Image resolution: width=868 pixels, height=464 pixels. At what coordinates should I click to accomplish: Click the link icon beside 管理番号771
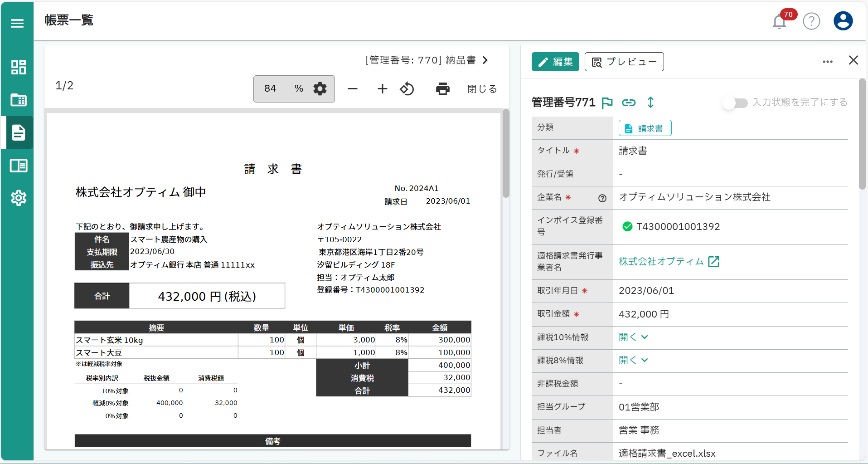pos(629,103)
